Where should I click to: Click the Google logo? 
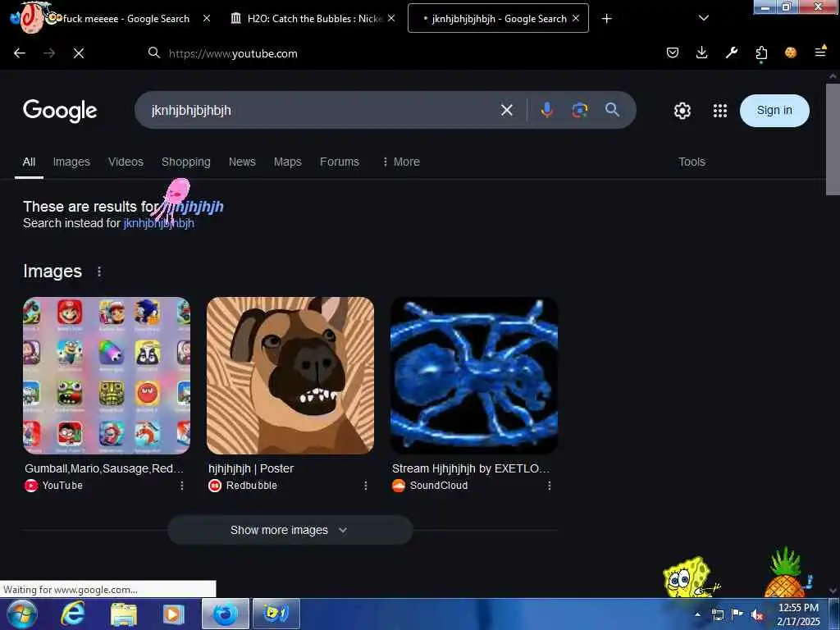[60, 111]
